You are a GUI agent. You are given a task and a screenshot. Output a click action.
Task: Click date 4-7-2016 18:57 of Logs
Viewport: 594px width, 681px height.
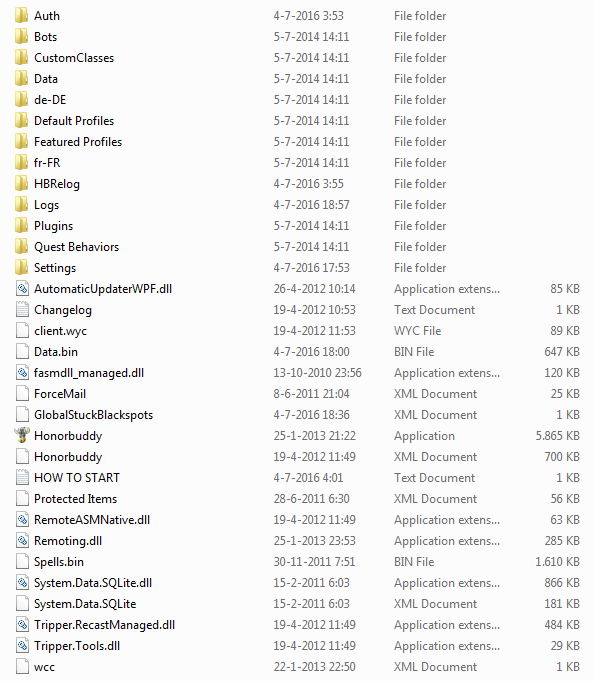(311, 205)
